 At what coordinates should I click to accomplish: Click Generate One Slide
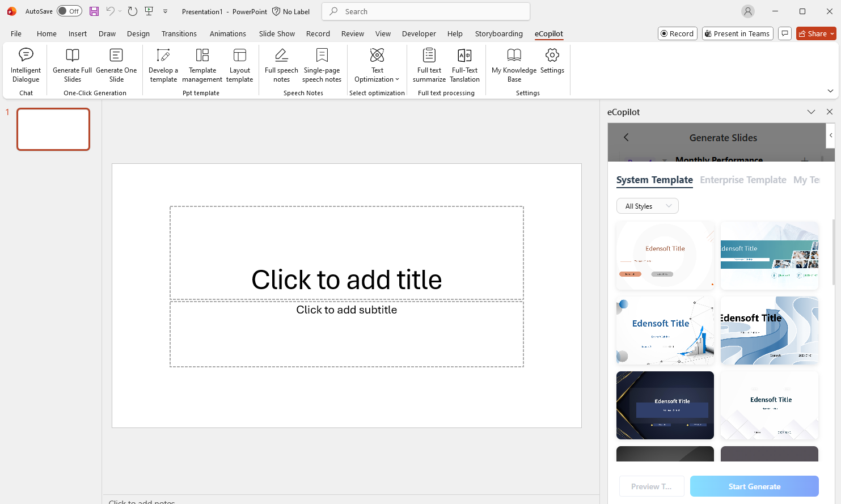click(116, 65)
